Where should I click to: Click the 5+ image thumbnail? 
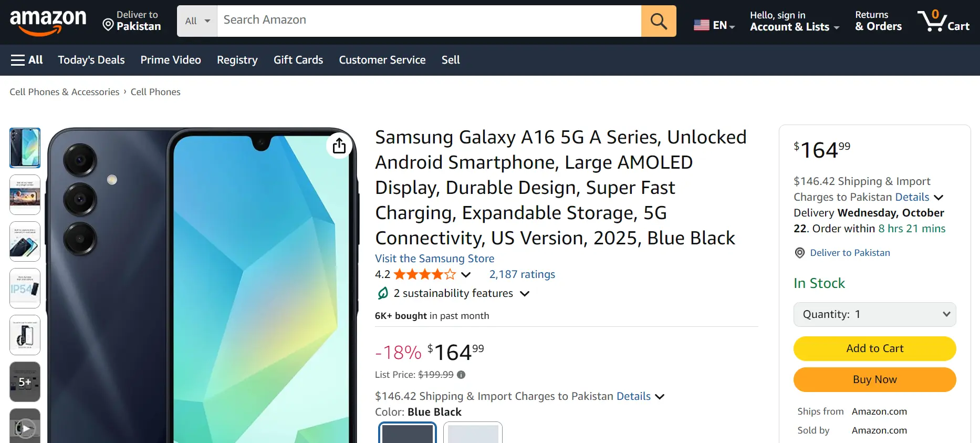point(25,382)
